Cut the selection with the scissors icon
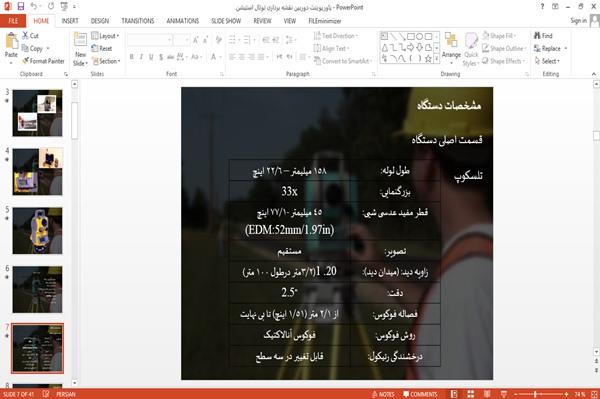Image resolution: width=600 pixels, height=399 pixels. coord(25,36)
